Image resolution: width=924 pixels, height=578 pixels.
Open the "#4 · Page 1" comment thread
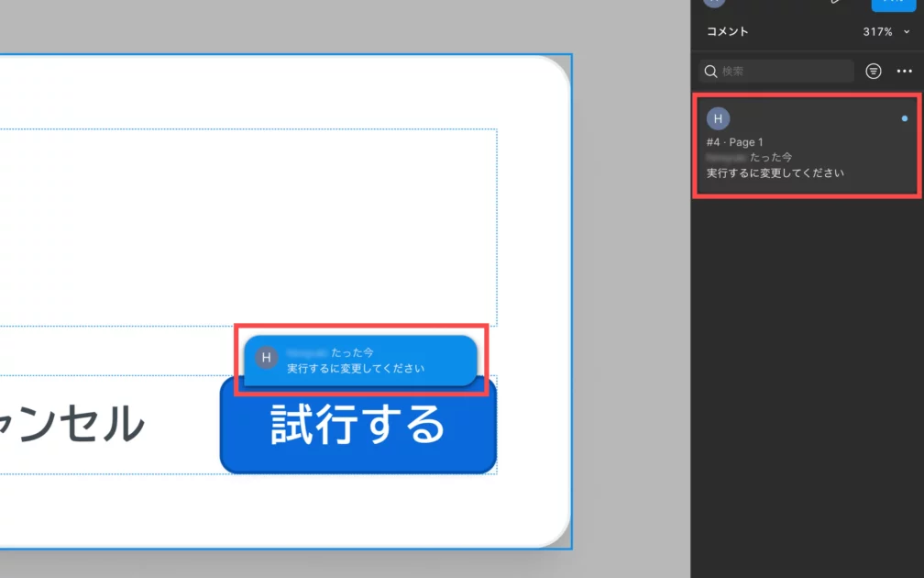(735, 142)
